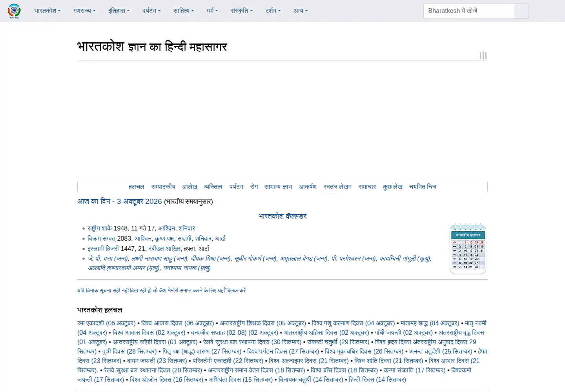This screenshot has height=392, width=565.
Task: Click the Bharatkosh logo icon
Action: (x=14, y=11)
